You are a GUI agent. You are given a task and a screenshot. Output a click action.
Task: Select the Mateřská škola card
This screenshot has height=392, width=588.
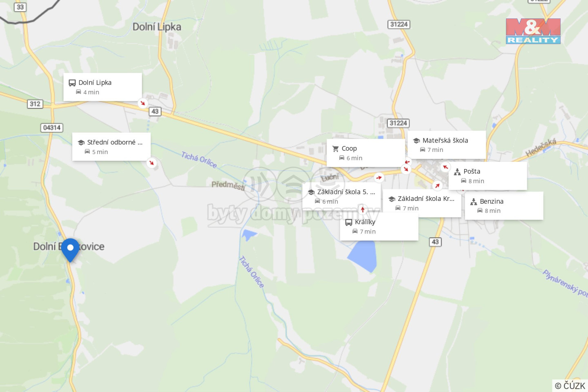coord(447,145)
